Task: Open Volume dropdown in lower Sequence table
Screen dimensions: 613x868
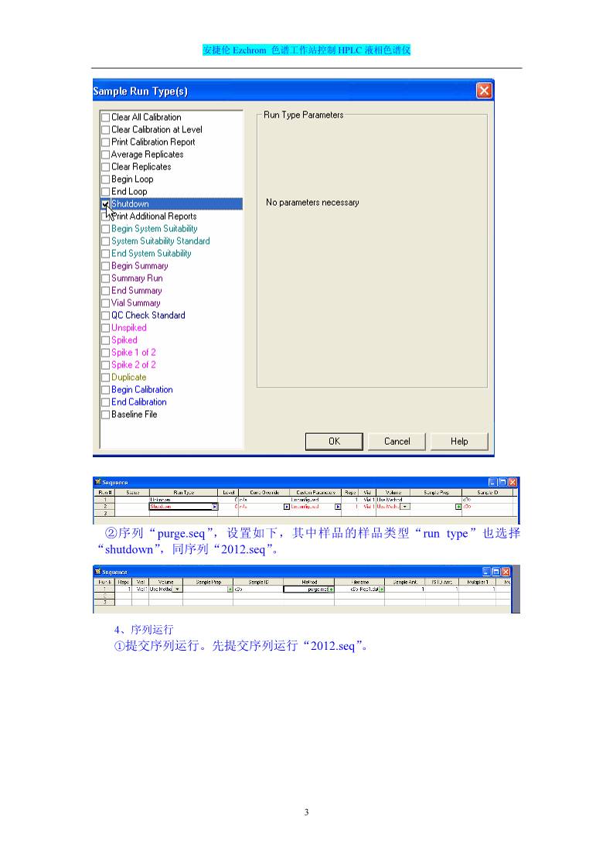Action: coord(177,589)
